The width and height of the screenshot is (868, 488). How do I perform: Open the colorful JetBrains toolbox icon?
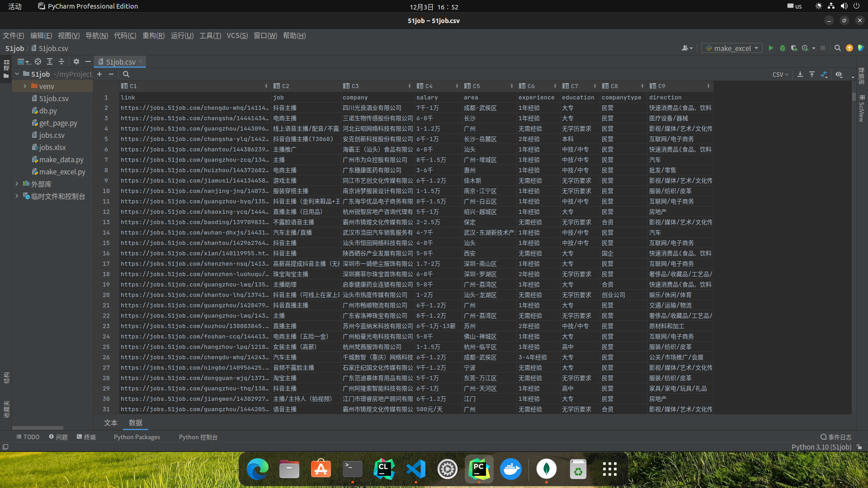point(861,48)
